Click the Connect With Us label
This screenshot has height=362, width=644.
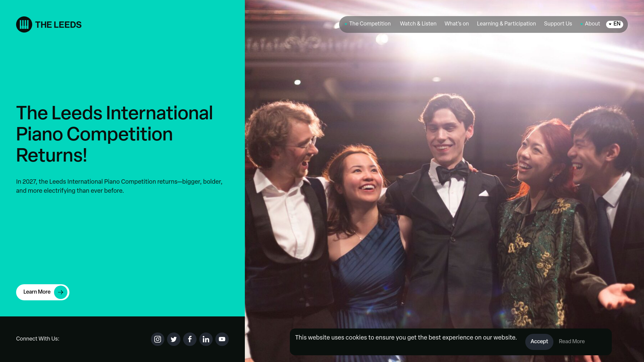coord(38,339)
